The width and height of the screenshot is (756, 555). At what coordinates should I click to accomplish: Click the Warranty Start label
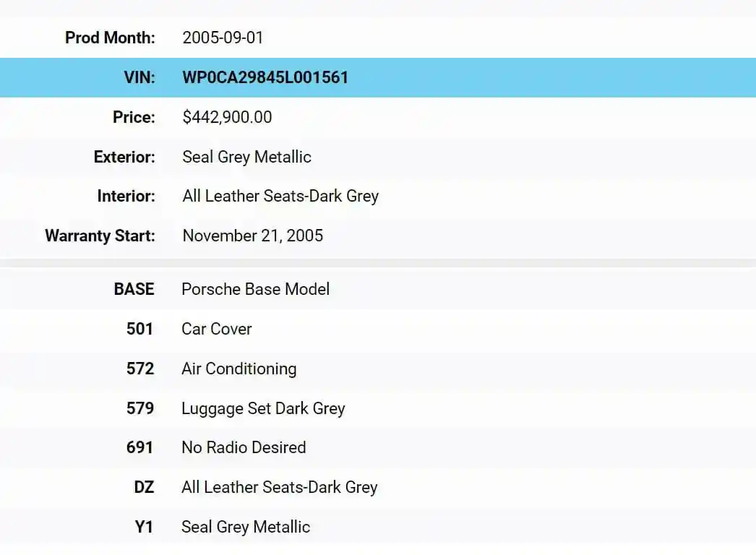(100, 236)
